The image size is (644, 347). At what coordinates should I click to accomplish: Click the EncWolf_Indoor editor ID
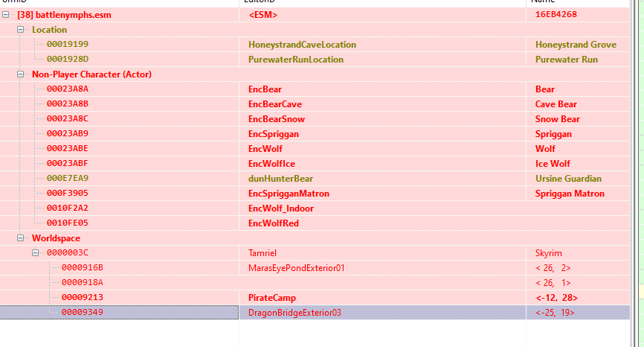click(x=281, y=208)
